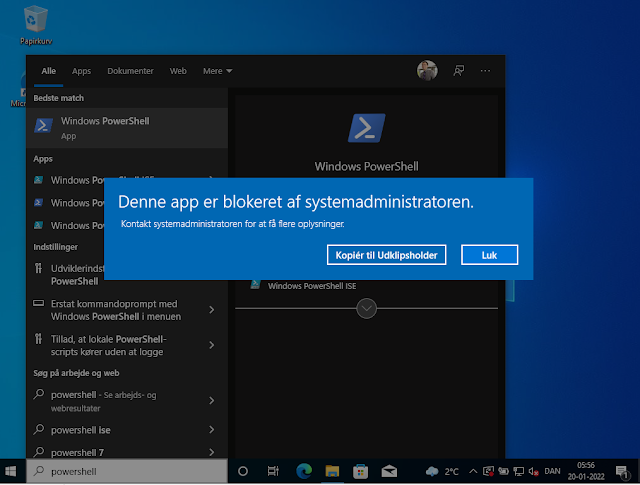
Task: Click the search icon next to powershell ise
Action: [38, 429]
